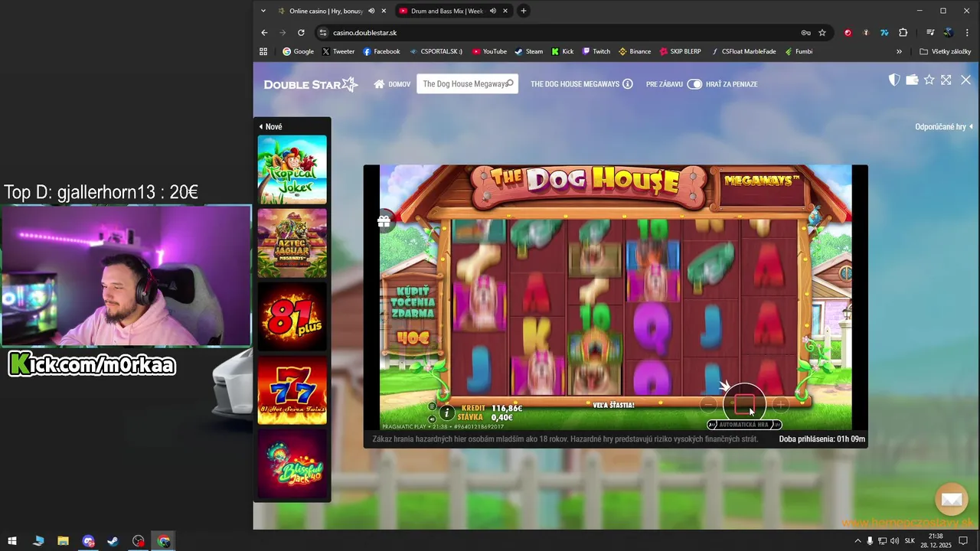Launch the 81 Hot Seven Twins game

[292, 390]
